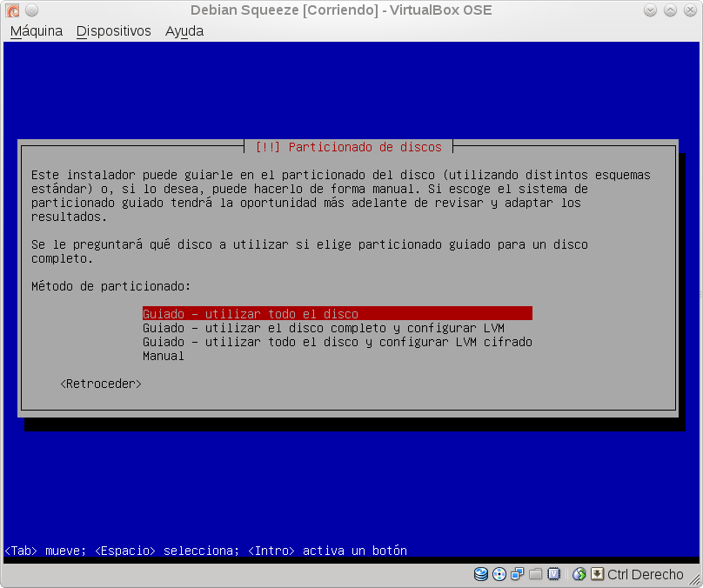Image resolution: width=703 pixels, height=588 pixels.
Task: Click the 'Particionado de discos' dialog title
Action: tap(348, 147)
